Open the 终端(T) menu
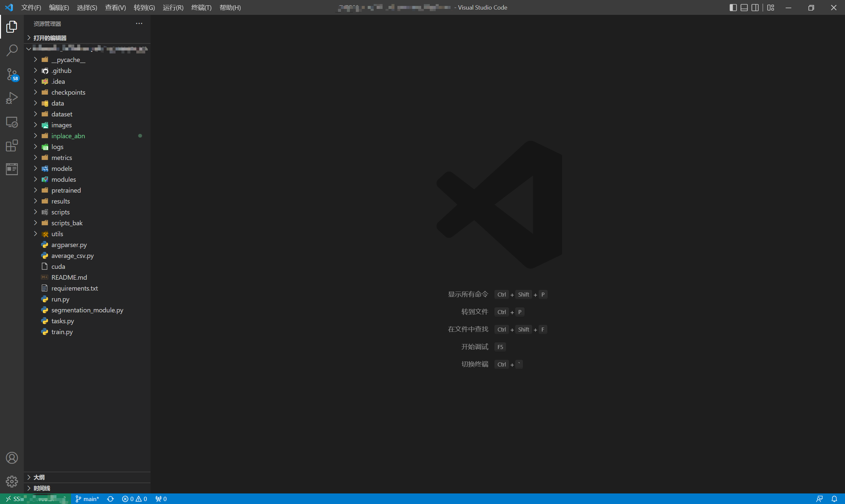This screenshot has height=504, width=845. click(x=201, y=7)
